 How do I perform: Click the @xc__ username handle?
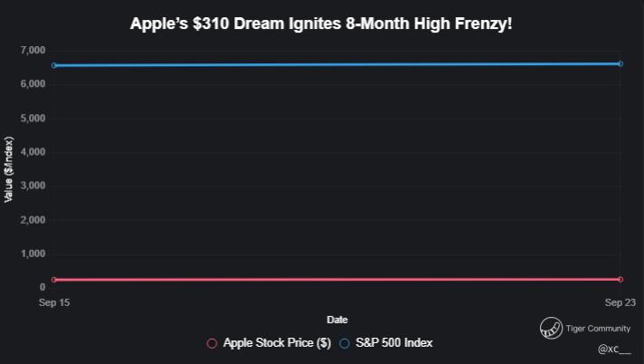point(614,349)
